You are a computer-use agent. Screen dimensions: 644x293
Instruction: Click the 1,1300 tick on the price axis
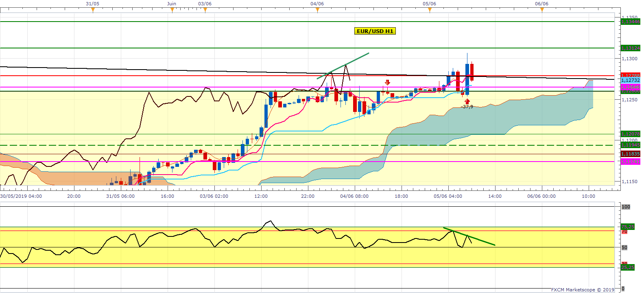tap(629, 59)
